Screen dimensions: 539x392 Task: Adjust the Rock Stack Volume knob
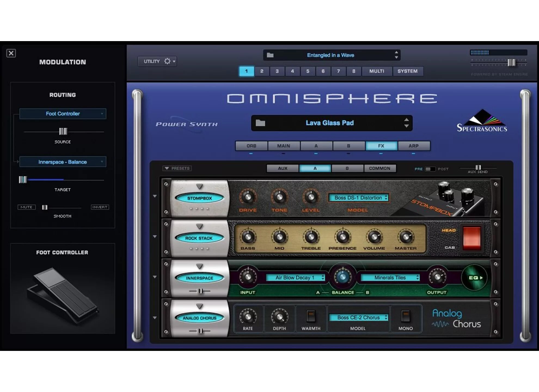tap(374, 237)
